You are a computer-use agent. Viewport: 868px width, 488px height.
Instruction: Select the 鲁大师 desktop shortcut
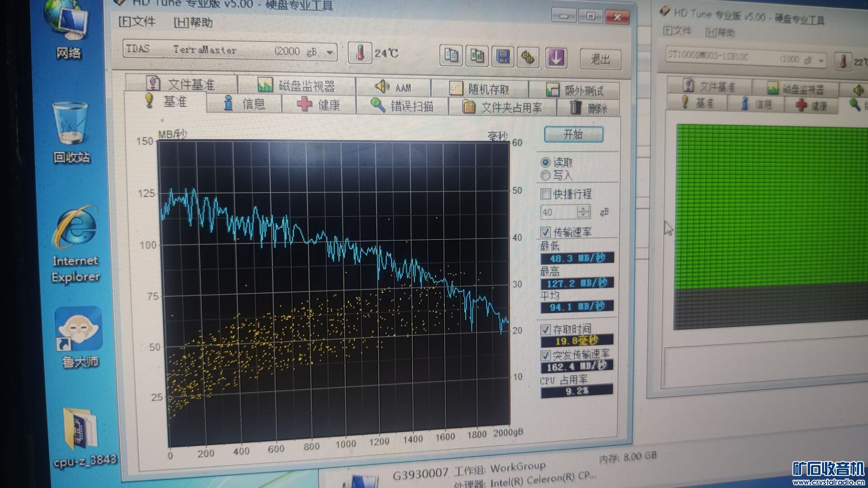(x=79, y=337)
